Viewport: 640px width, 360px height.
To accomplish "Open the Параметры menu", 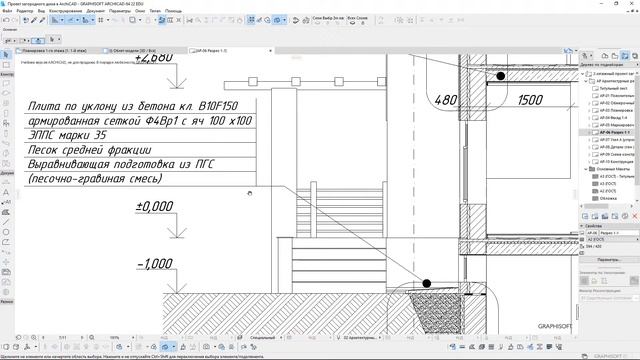I will tap(120, 11).
